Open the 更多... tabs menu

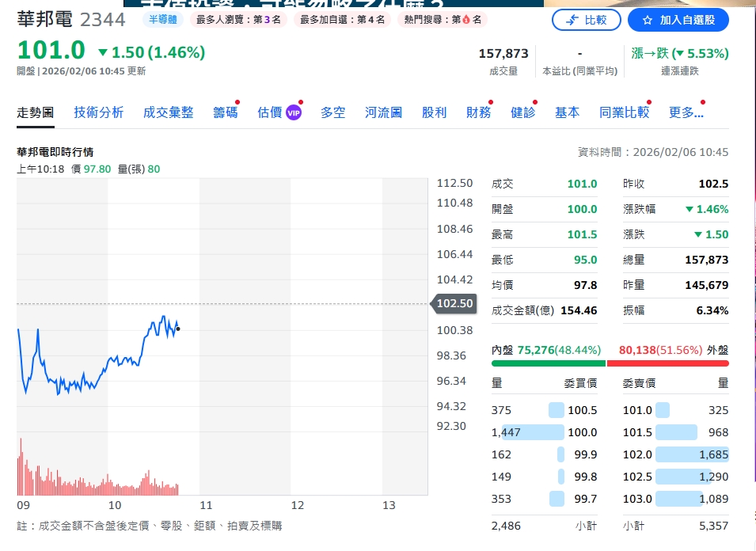[686, 112]
